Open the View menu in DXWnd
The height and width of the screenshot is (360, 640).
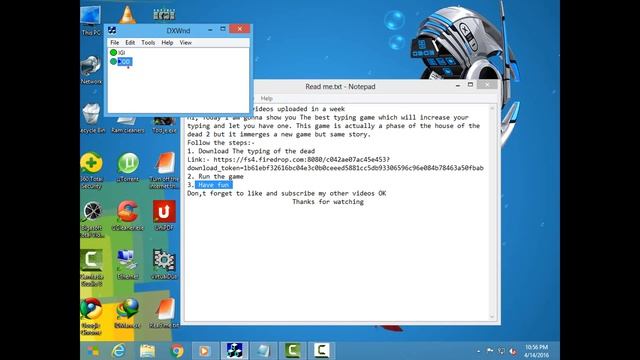pos(185,42)
